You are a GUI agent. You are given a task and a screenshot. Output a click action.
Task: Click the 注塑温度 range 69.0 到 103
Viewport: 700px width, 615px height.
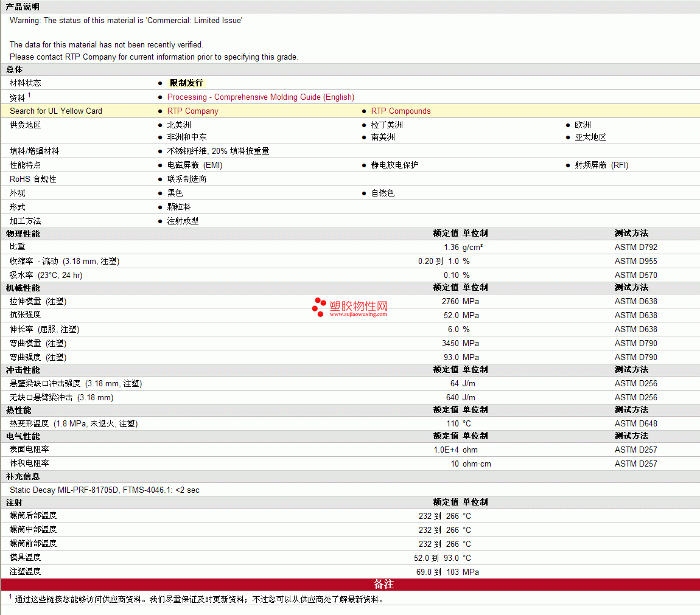click(437, 572)
